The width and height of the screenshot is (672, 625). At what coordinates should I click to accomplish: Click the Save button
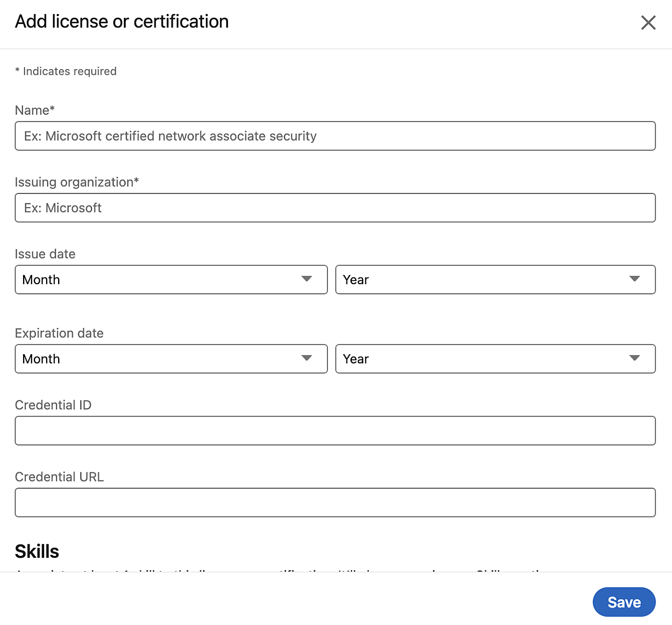624,601
